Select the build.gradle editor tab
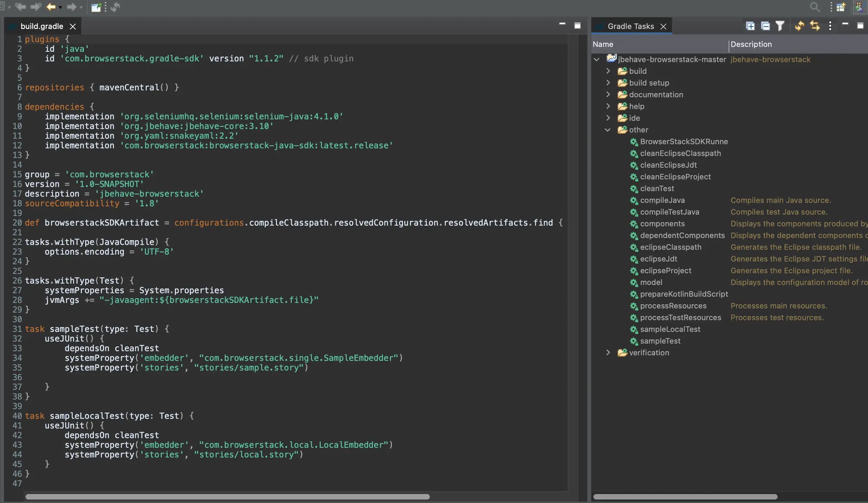 coord(42,26)
